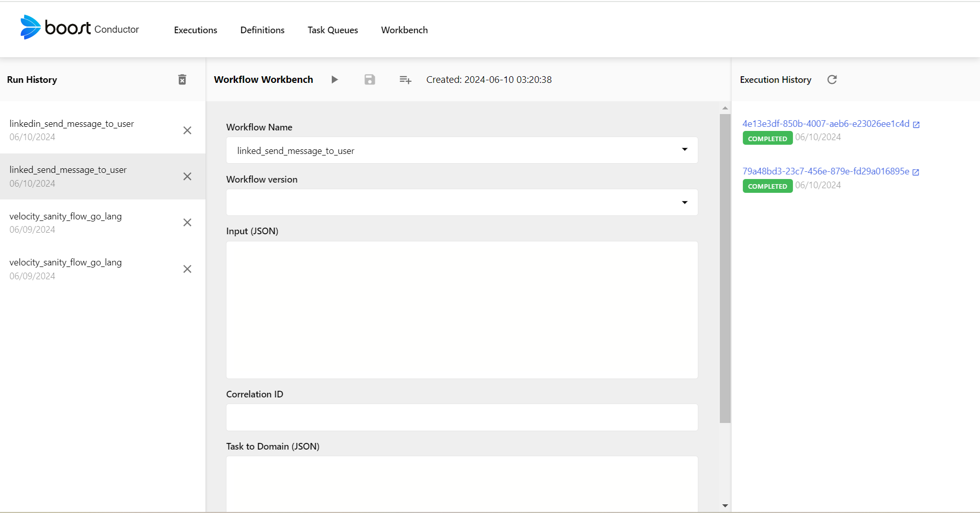Click the Created timestamp text
This screenshot has width=980, height=513.
click(x=489, y=80)
